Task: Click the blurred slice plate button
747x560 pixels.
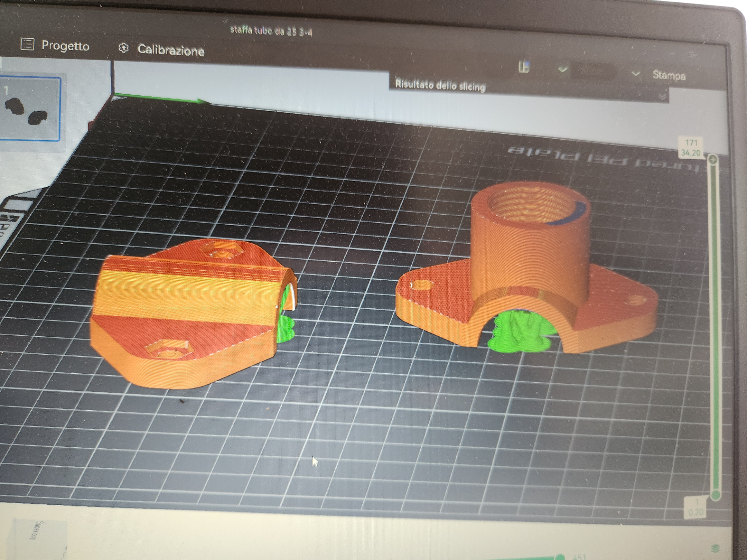Action: pyautogui.click(x=594, y=71)
